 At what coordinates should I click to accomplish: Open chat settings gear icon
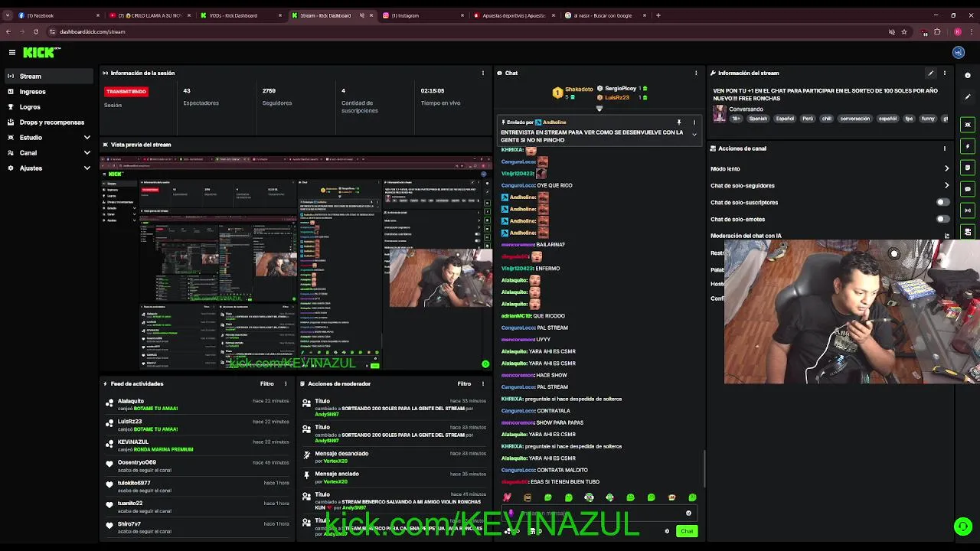click(667, 531)
